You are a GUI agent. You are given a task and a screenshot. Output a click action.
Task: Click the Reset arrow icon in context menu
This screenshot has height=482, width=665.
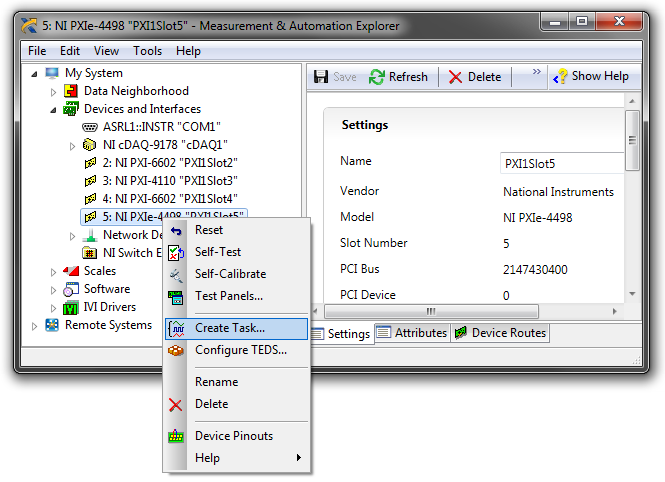click(176, 231)
